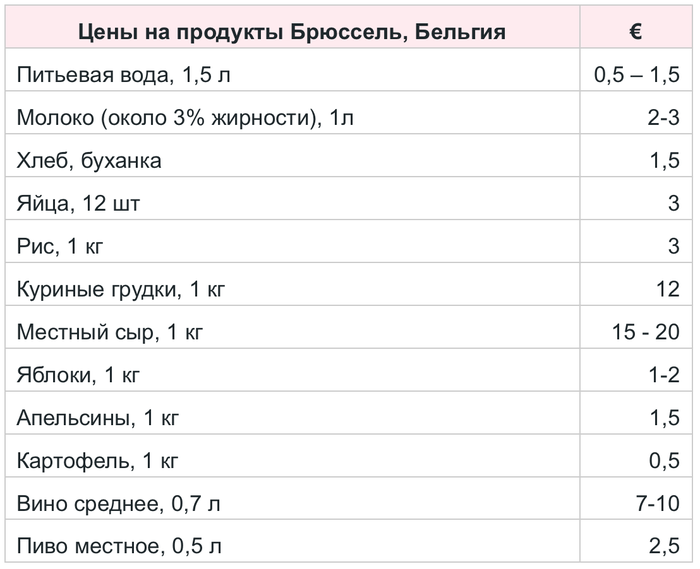The image size is (700, 569).
Task: Select the chicken breast price 12
Action: [x=668, y=290]
